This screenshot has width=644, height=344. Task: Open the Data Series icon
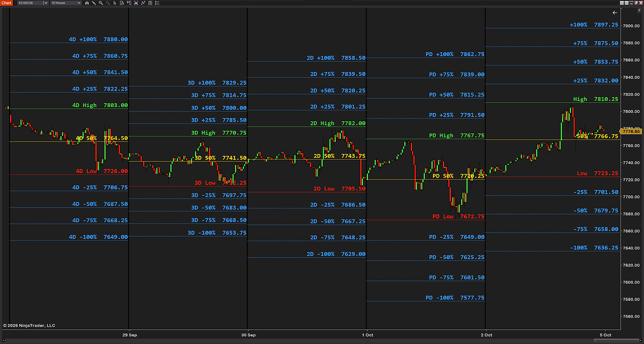point(136,3)
